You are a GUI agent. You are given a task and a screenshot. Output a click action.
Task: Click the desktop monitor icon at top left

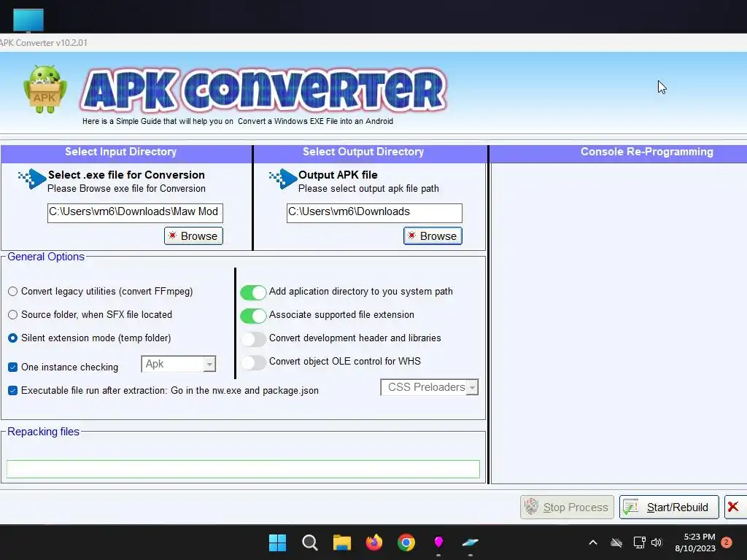click(x=28, y=20)
